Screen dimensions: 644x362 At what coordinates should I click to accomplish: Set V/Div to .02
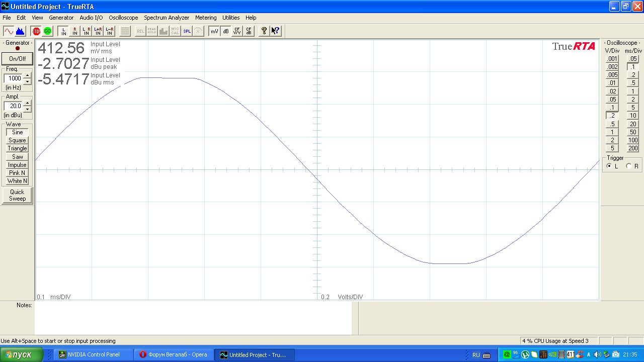(612, 92)
